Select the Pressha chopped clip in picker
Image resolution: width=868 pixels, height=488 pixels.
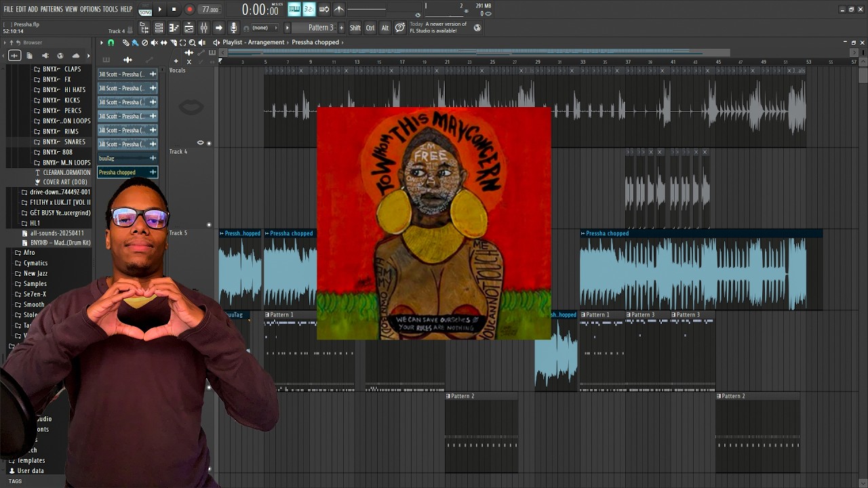127,172
